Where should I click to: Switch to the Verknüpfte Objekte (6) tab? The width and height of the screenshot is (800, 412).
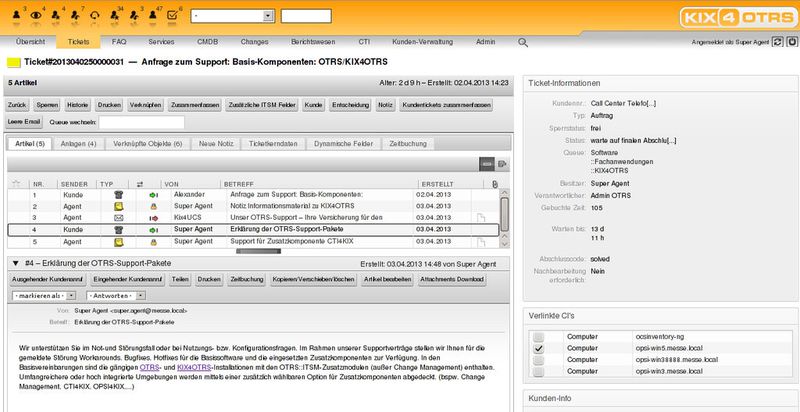tap(148, 144)
